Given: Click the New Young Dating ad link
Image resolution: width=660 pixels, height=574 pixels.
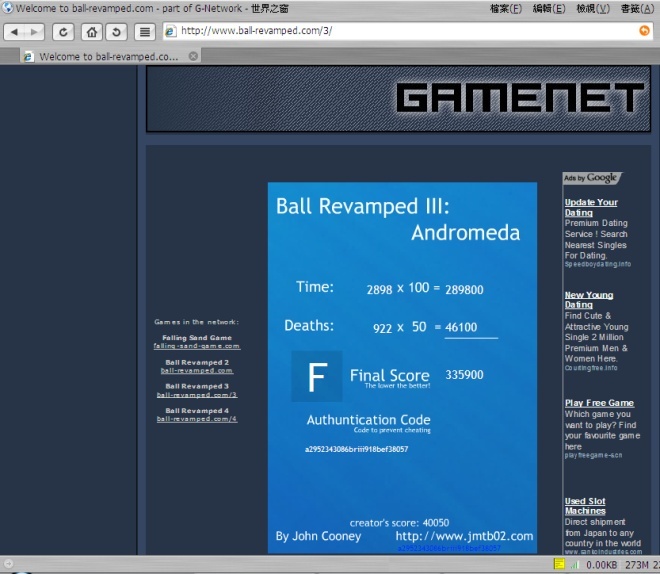Looking at the screenshot, I should pyautogui.click(x=588, y=300).
